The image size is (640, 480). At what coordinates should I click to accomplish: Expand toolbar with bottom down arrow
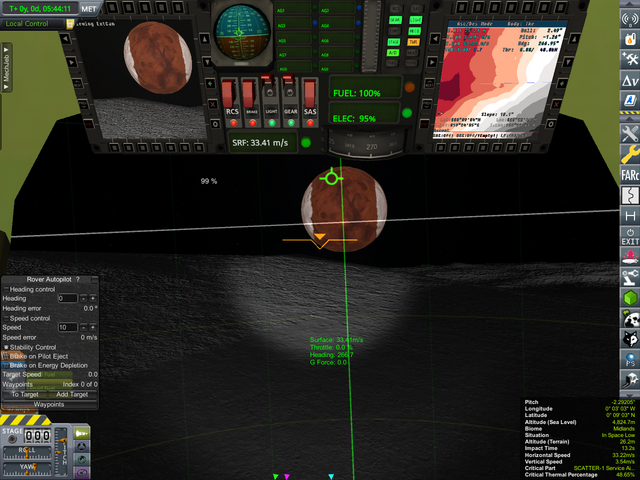click(630, 394)
